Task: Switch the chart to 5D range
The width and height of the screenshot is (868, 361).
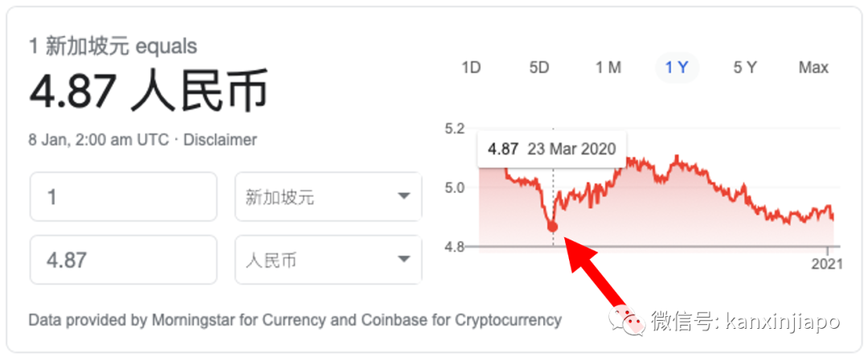Action: pyautogui.click(x=538, y=68)
